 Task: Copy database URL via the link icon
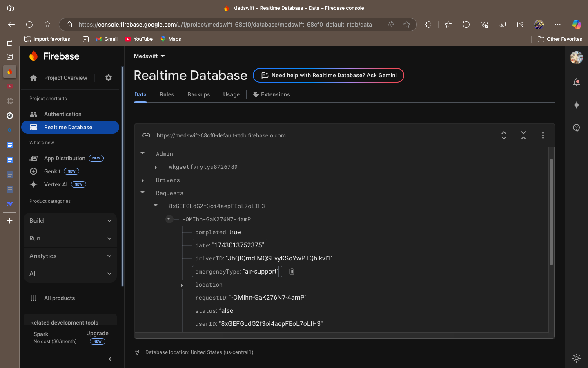(146, 135)
